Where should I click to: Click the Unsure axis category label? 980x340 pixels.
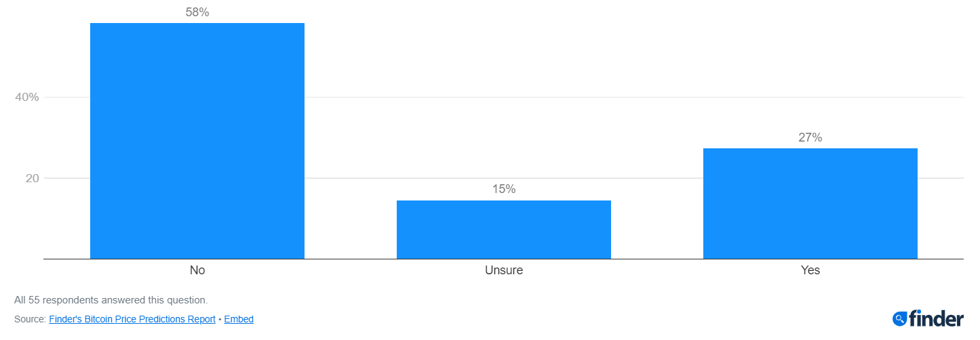point(504,270)
